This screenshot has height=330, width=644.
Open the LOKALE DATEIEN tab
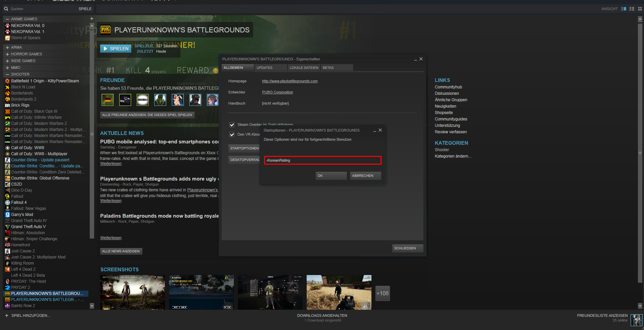pos(304,68)
